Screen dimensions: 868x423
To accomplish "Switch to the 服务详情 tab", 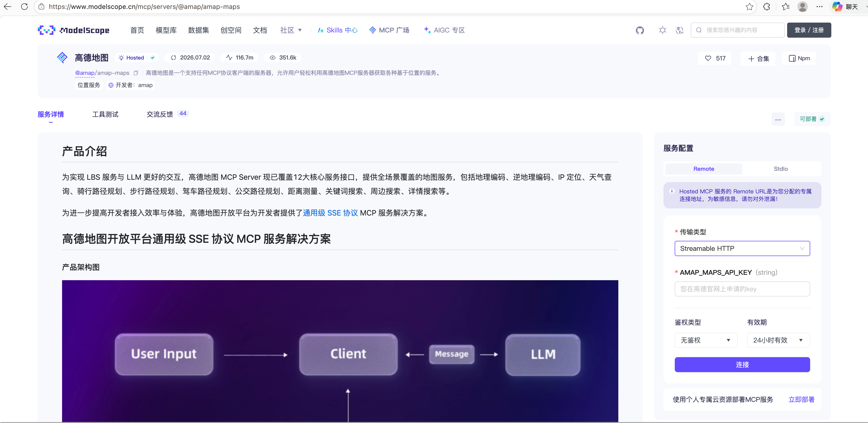I will pyautogui.click(x=51, y=115).
